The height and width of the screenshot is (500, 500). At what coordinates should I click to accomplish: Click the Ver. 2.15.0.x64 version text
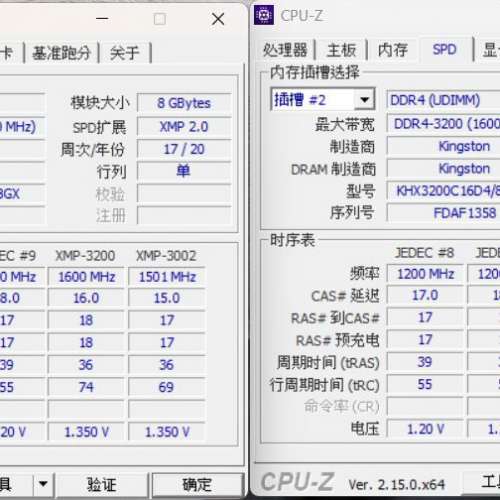tap(397, 484)
